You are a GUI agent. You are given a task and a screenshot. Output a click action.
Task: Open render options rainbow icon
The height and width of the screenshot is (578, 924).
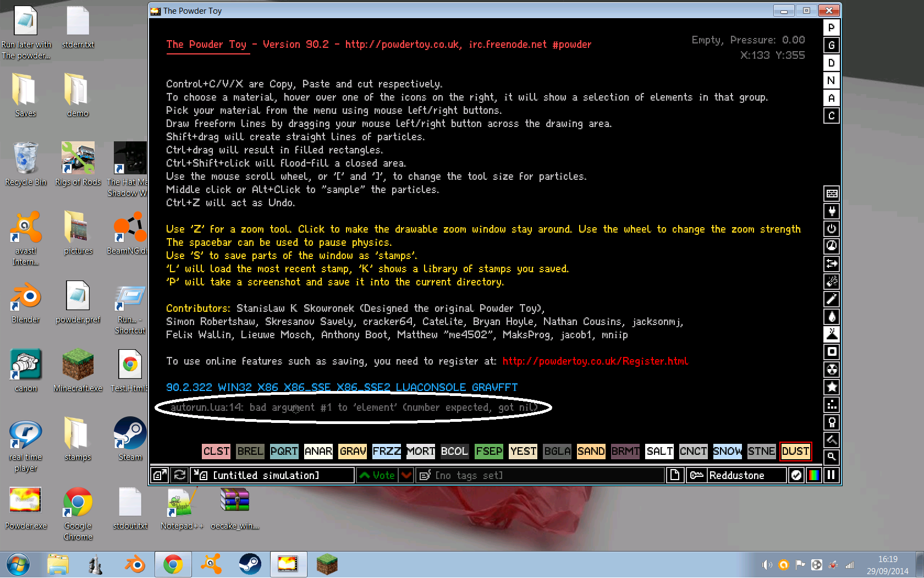[814, 475]
